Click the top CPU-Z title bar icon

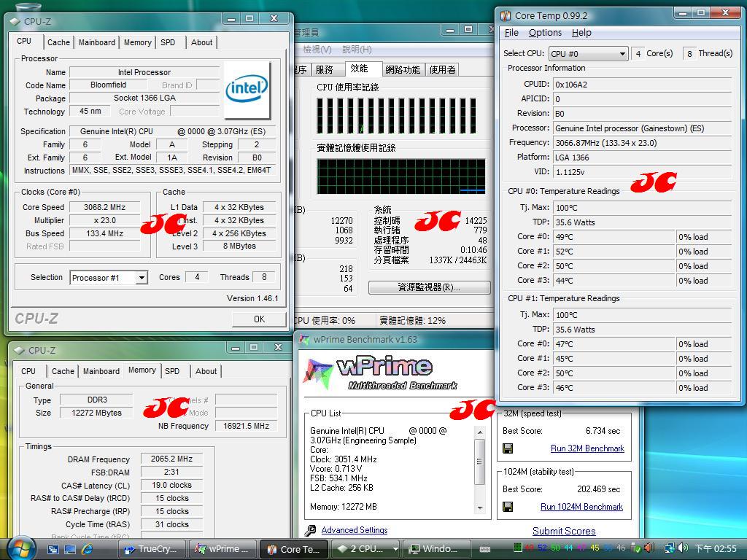tap(15, 21)
